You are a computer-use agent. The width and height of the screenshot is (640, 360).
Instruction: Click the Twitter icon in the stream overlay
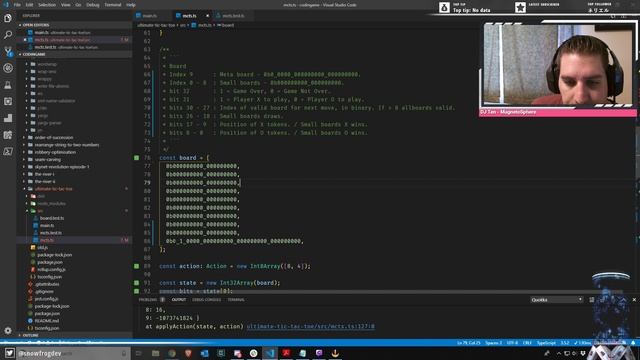[9, 353]
